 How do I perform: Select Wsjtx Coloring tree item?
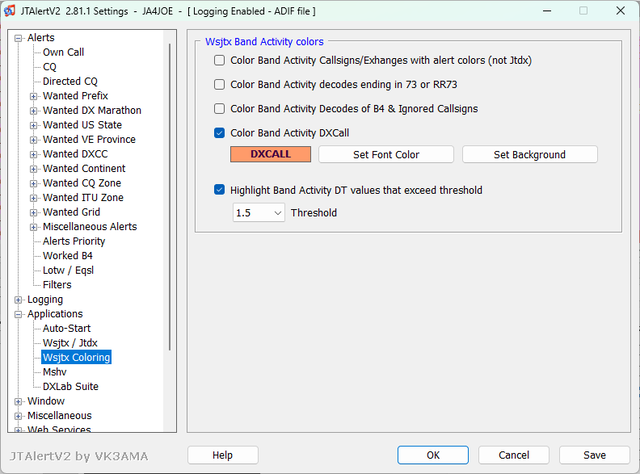(76, 357)
